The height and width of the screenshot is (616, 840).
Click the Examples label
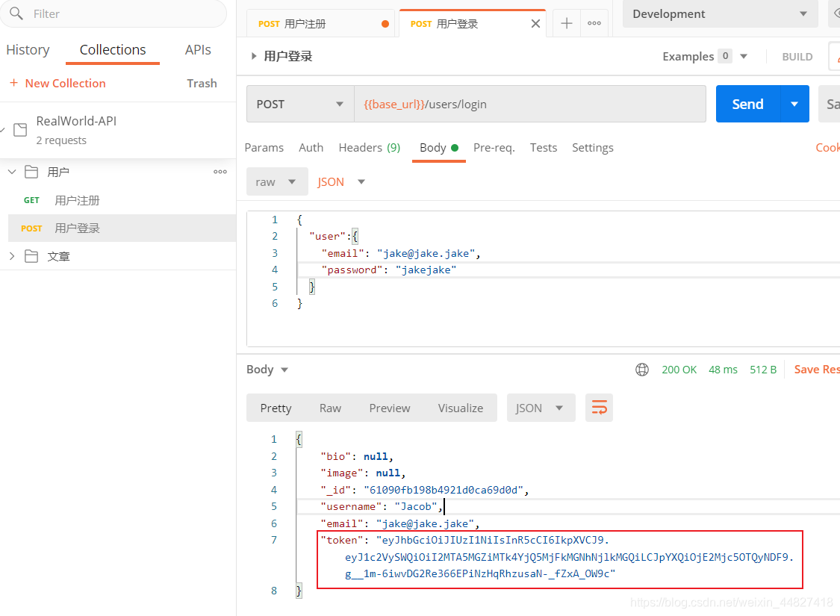688,56
